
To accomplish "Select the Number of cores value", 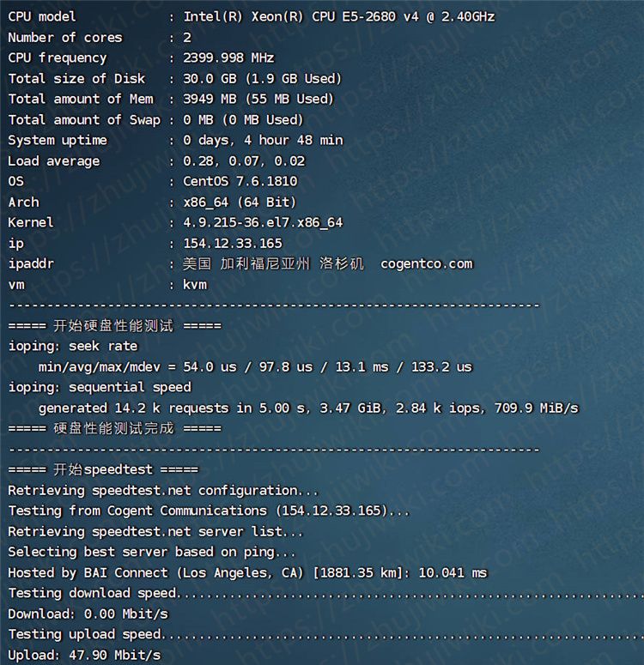I will (187, 37).
